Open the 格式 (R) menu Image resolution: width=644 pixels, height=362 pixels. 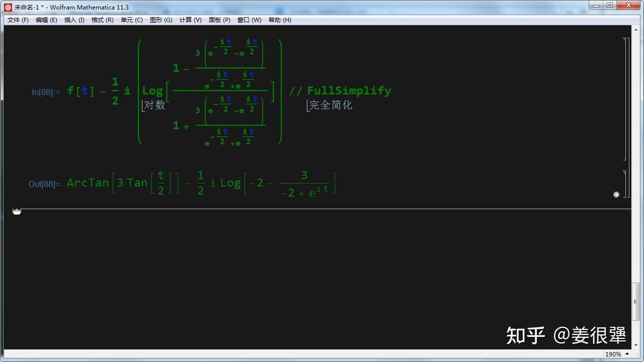point(103,20)
